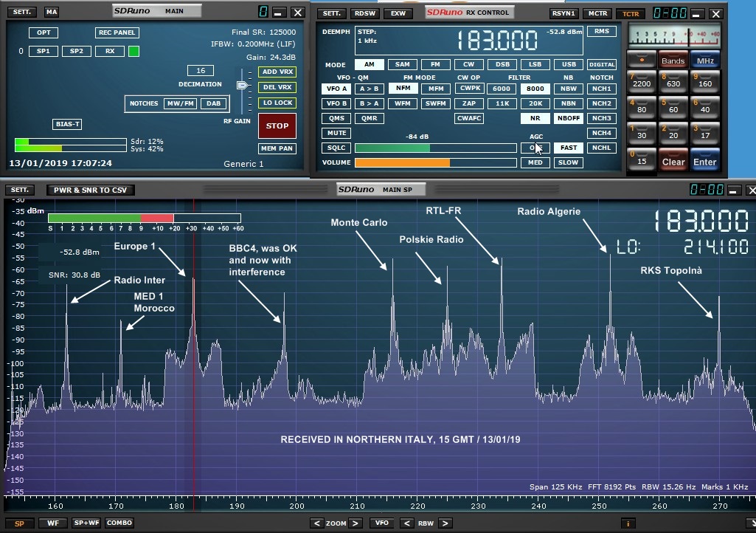Select AM mode

tap(370, 64)
